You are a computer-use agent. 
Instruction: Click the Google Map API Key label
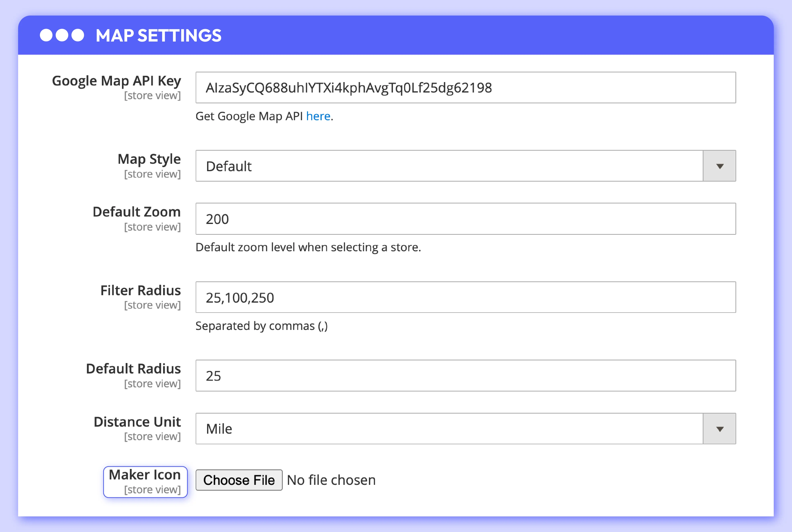coord(116,81)
